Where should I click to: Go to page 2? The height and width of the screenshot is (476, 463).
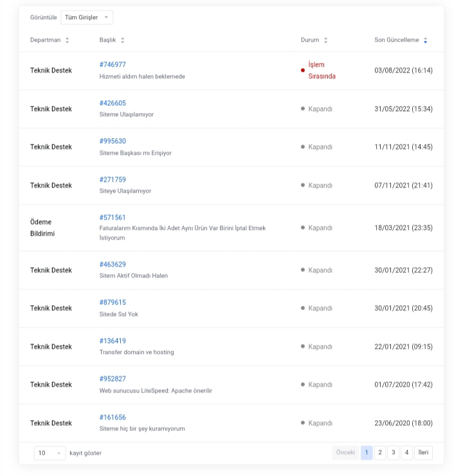click(380, 453)
